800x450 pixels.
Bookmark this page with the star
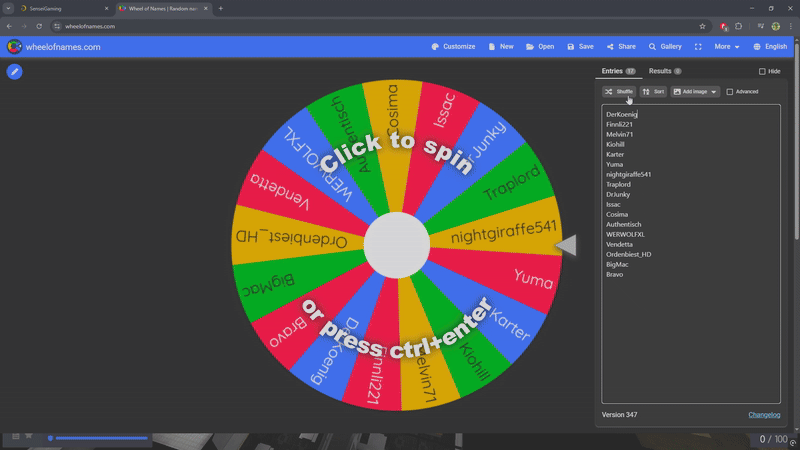(x=703, y=26)
